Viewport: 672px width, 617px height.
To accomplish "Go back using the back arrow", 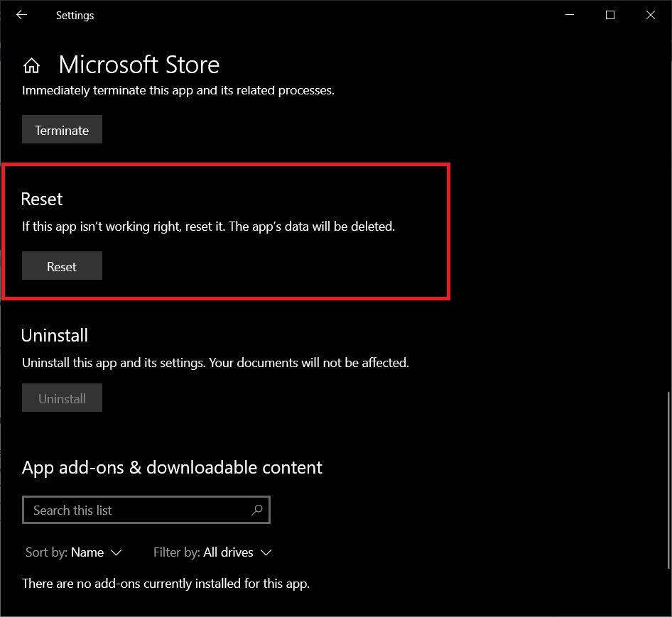I will [21, 15].
